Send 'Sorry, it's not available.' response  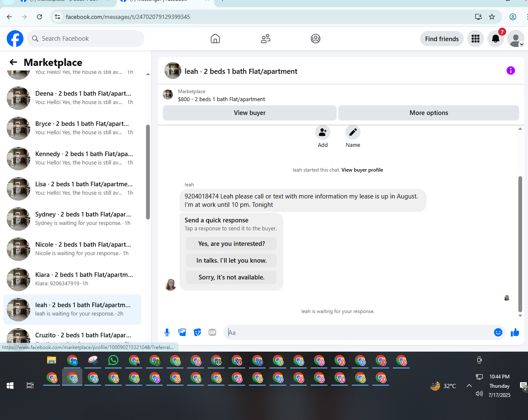pyautogui.click(x=232, y=277)
